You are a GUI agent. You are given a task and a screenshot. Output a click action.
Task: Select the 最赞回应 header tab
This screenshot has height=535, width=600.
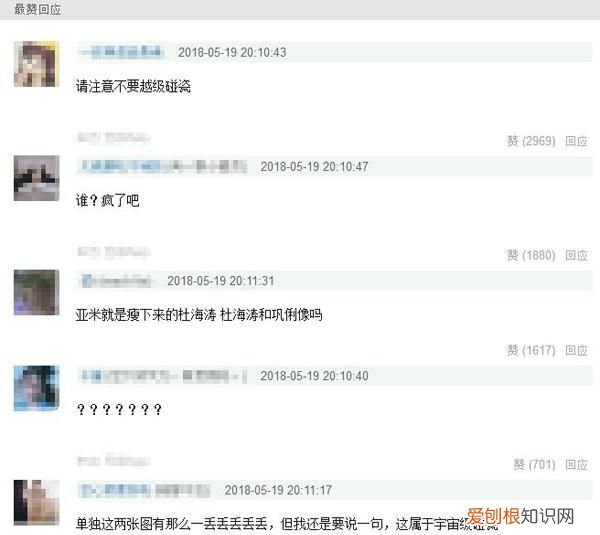[x=38, y=9]
